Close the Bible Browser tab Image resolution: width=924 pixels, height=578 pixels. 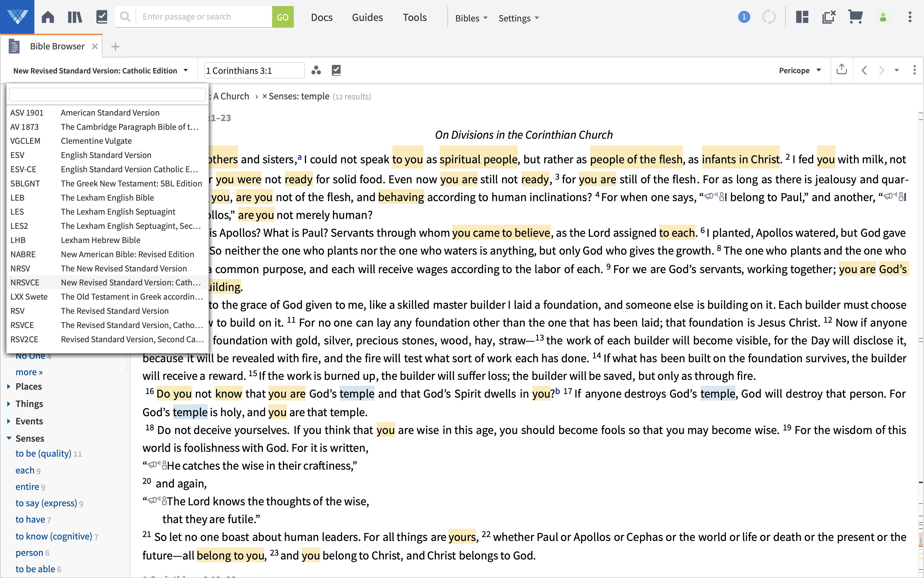(95, 46)
